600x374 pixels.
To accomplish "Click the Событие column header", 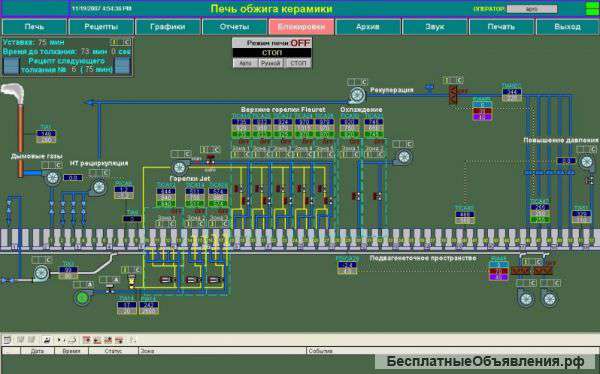I will (x=453, y=351).
